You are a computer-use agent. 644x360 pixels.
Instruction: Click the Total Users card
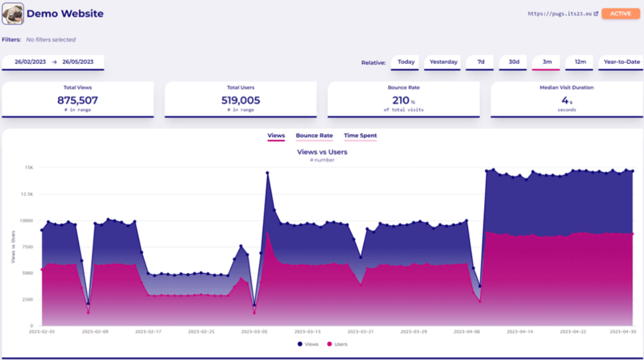(x=240, y=99)
